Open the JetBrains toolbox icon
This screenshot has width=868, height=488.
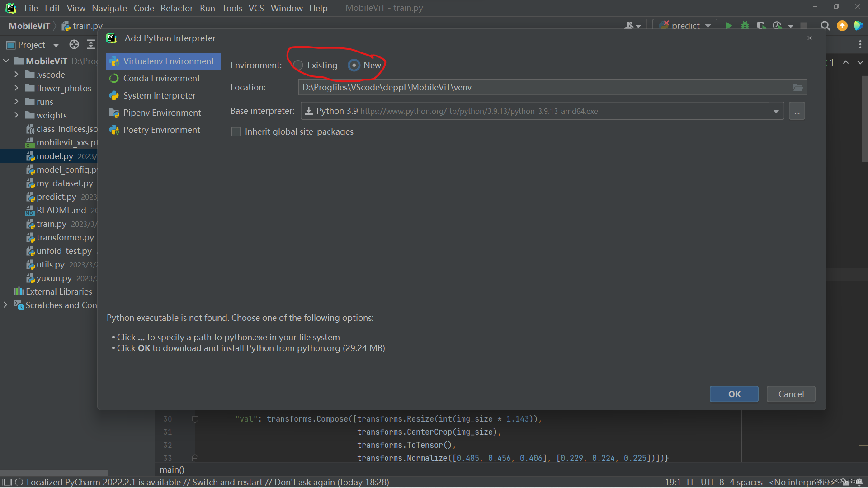click(x=859, y=26)
